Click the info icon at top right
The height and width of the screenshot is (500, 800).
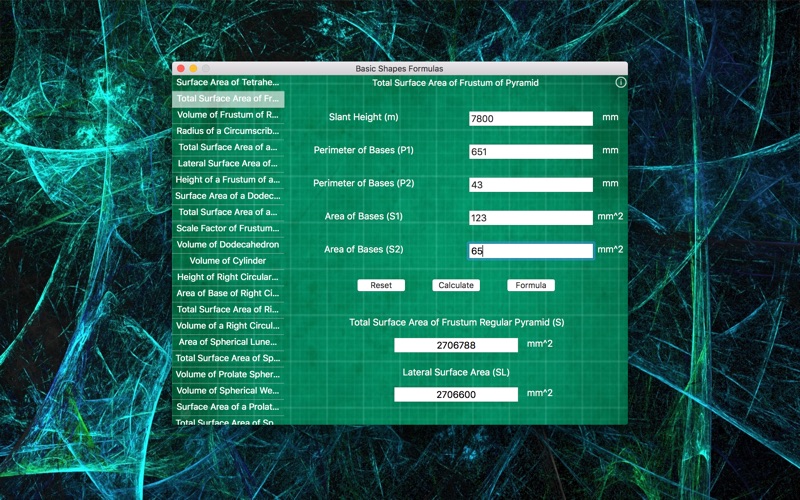coord(620,82)
